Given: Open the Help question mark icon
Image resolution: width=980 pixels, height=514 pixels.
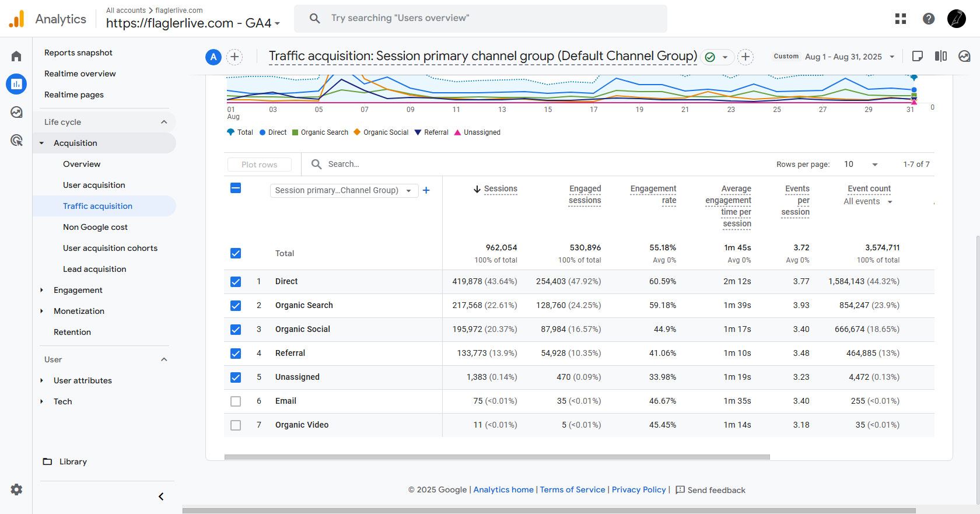Looking at the screenshot, I should (929, 19).
